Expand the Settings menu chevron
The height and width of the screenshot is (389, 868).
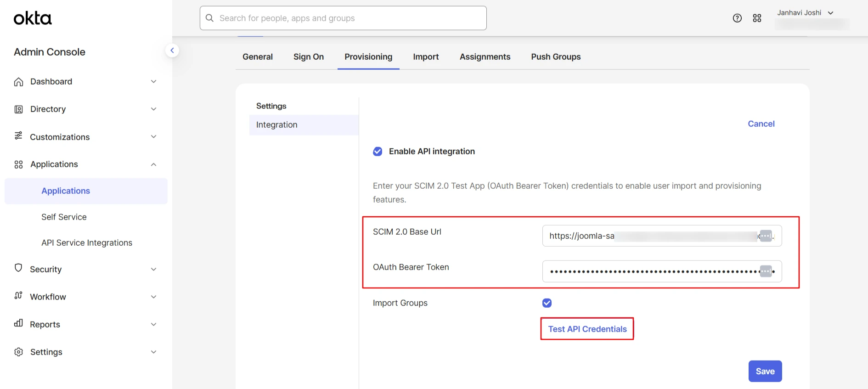(154, 352)
